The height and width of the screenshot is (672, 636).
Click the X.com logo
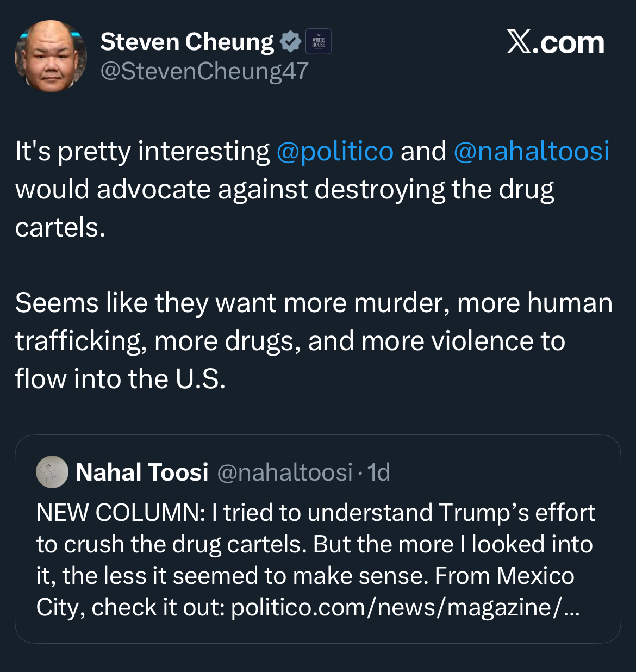click(x=555, y=42)
